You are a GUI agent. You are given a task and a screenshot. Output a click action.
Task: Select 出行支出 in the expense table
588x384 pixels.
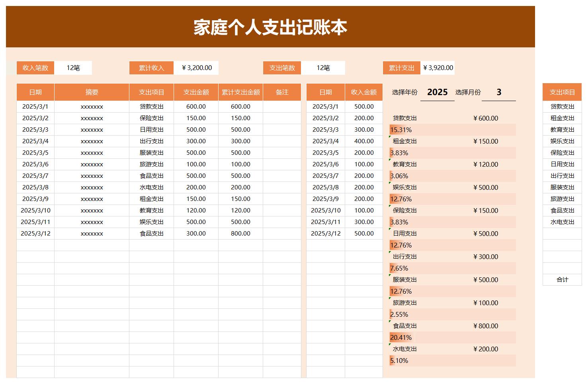[152, 141]
